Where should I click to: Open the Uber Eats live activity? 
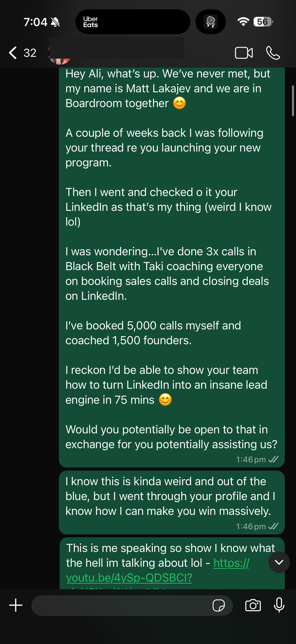(x=133, y=22)
